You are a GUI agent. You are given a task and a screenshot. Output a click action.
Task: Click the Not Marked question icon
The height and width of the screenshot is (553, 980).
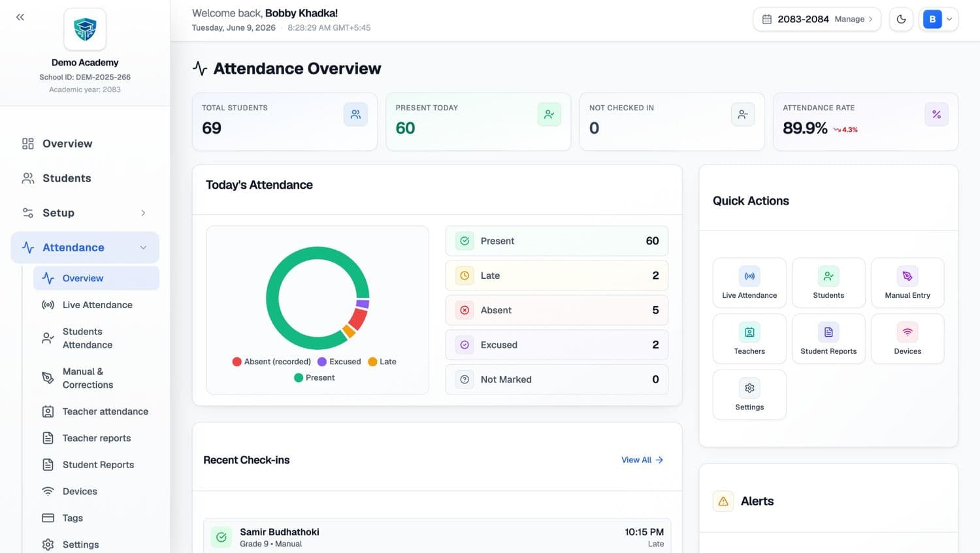465,379
